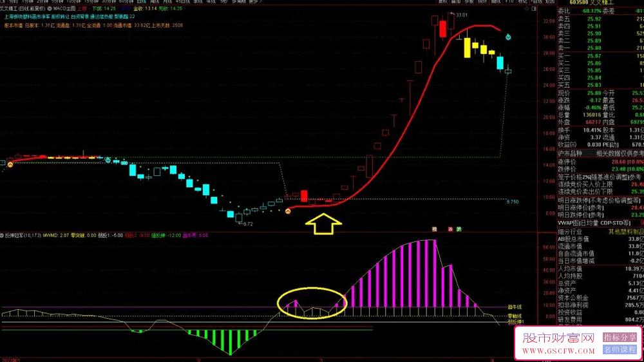
Task: Click the 指标分享 banner button
Action: coord(620,338)
